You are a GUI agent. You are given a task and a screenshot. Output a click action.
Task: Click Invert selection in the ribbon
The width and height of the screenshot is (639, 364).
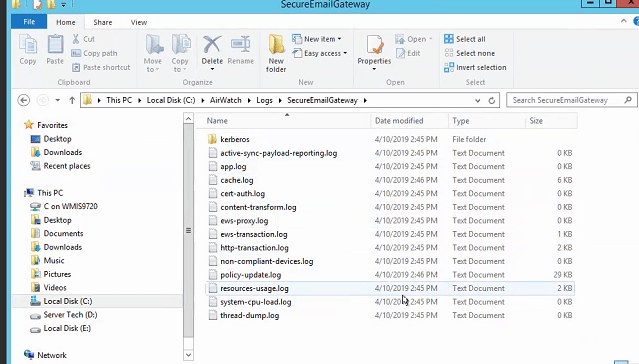(475, 68)
